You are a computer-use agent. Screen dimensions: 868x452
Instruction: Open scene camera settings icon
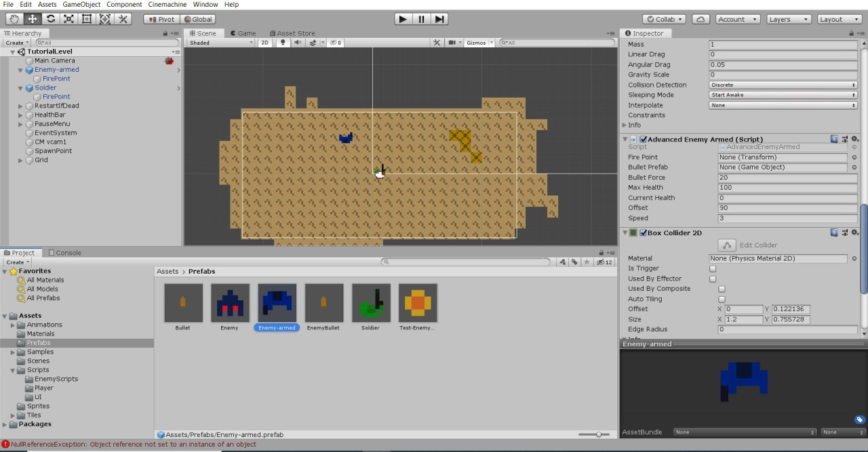point(452,43)
